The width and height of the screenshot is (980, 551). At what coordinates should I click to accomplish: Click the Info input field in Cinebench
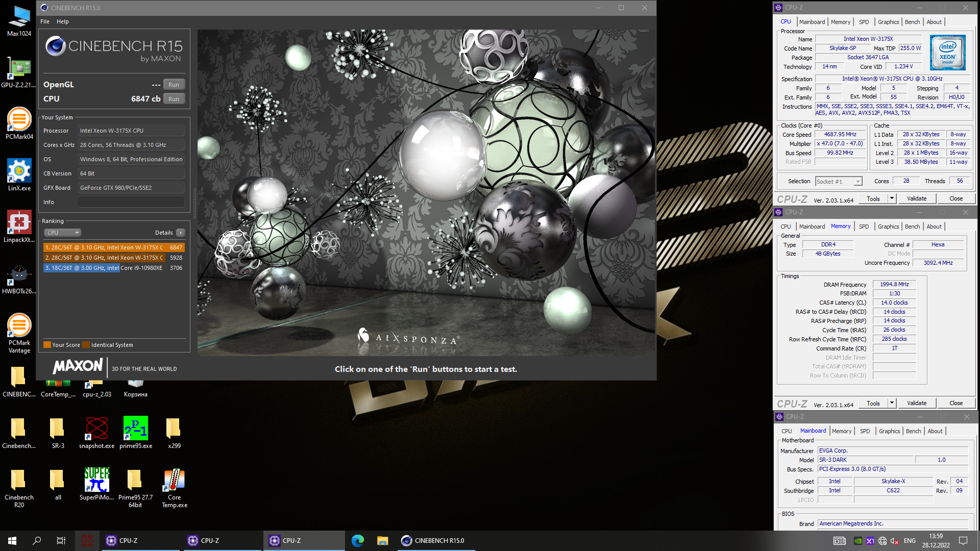click(x=131, y=202)
